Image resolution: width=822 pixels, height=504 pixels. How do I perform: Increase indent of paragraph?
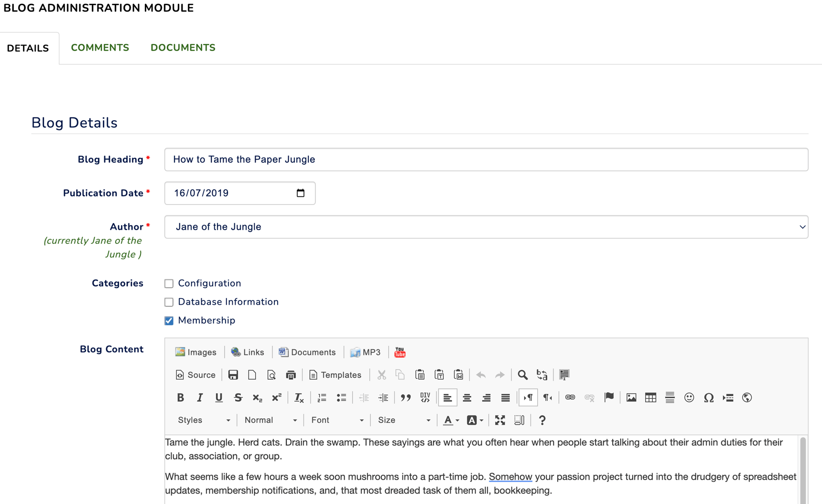pyautogui.click(x=383, y=397)
